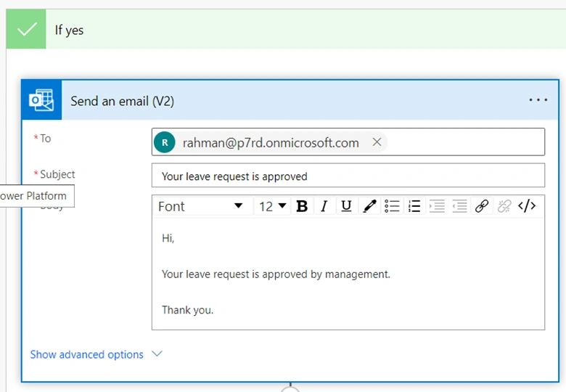Insert a hyperlink with the link icon
The image size is (566, 392).
pyautogui.click(x=482, y=206)
